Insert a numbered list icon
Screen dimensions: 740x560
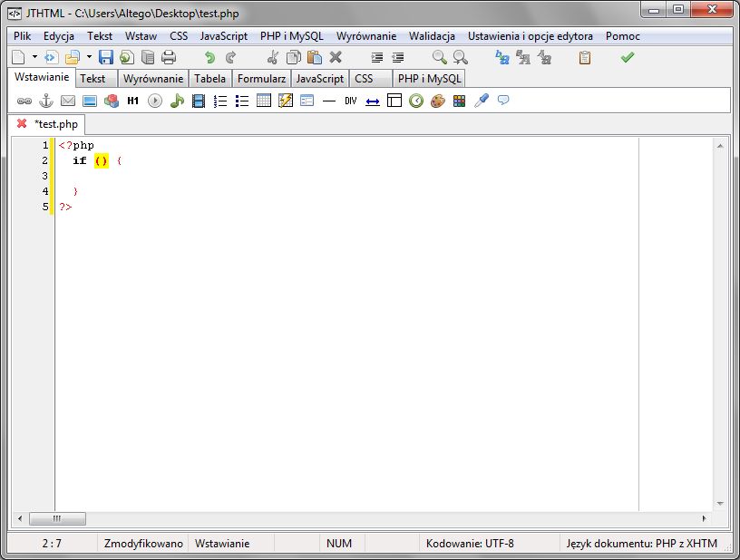click(220, 101)
